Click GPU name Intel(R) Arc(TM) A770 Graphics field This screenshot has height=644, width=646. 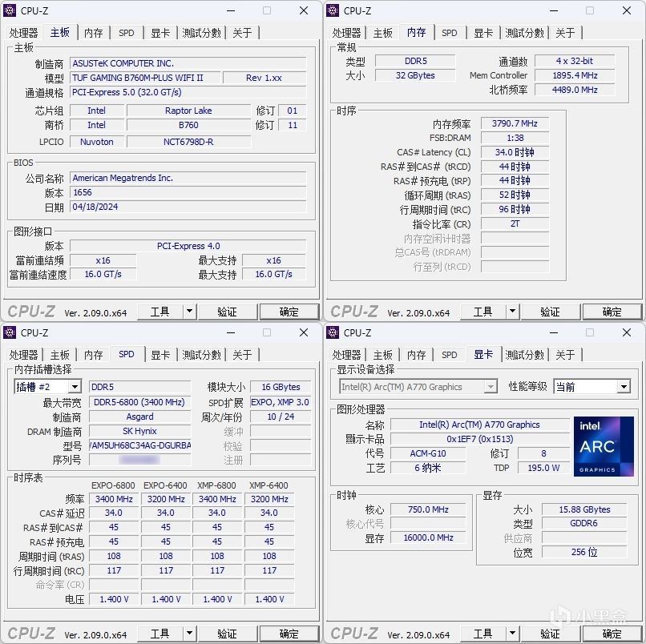tap(479, 425)
